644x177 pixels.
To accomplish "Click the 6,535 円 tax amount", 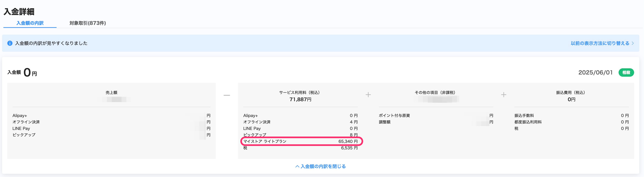I will [349, 148].
